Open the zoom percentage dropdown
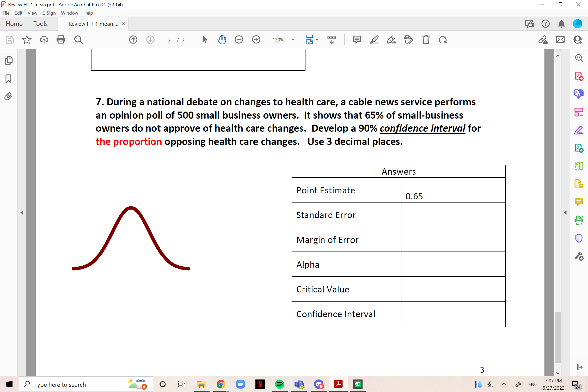Viewport: 588px width, 392px height. pos(292,40)
